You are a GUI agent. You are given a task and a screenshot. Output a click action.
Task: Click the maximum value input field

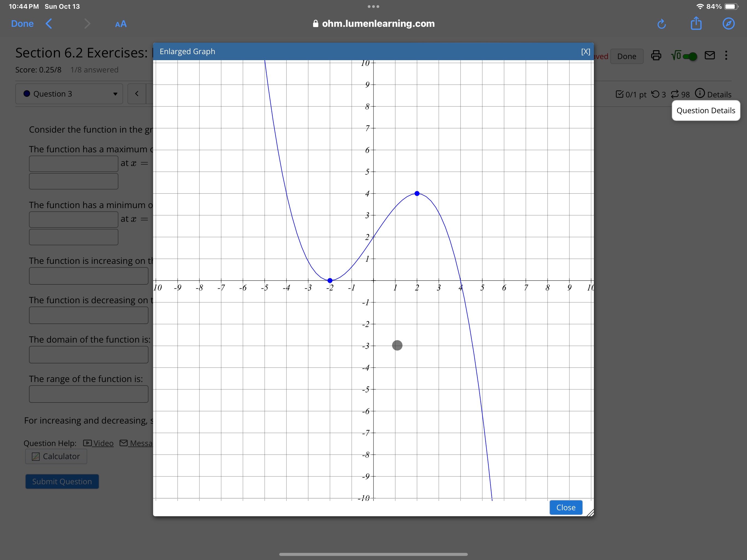pos(74,164)
